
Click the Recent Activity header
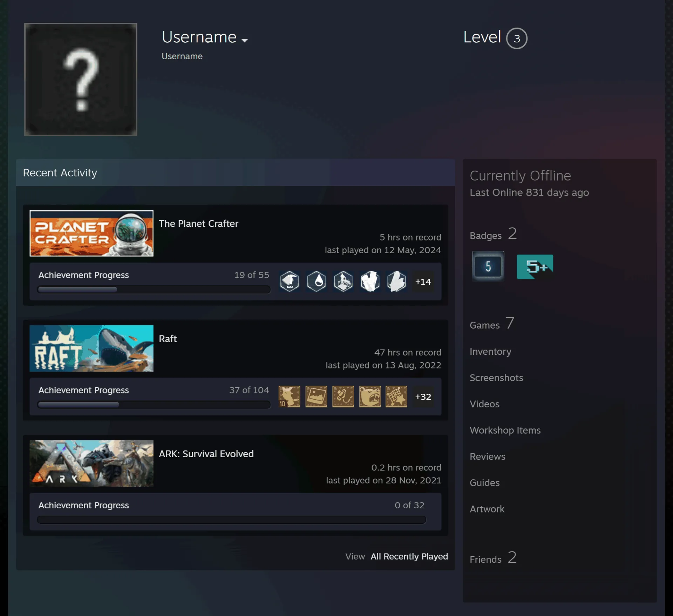click(x=236, y=172)
